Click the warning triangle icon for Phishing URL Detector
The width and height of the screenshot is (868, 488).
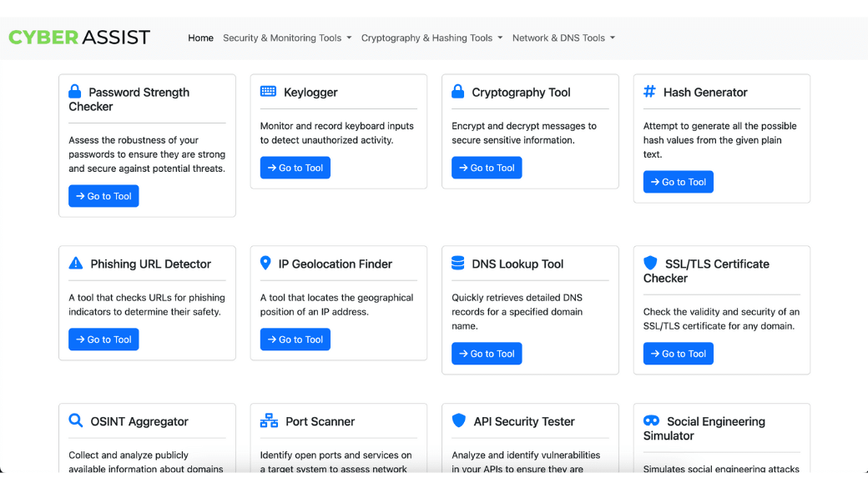76,264
